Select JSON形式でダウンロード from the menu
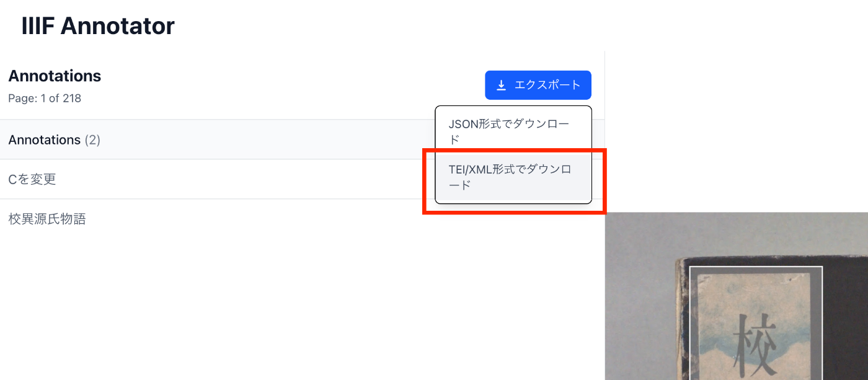Image resolution: width=868 pixels, height=380 pixels. (510, 131)
